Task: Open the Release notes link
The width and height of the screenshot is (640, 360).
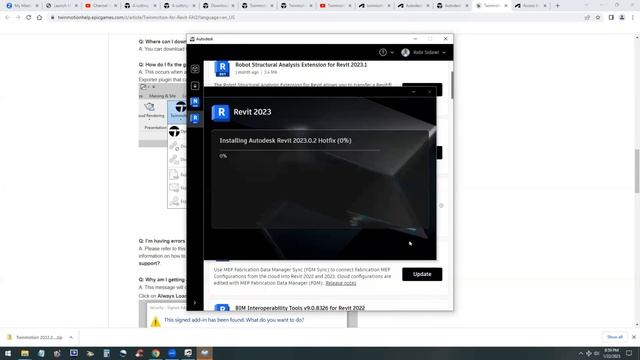Action: pos(341,283)
